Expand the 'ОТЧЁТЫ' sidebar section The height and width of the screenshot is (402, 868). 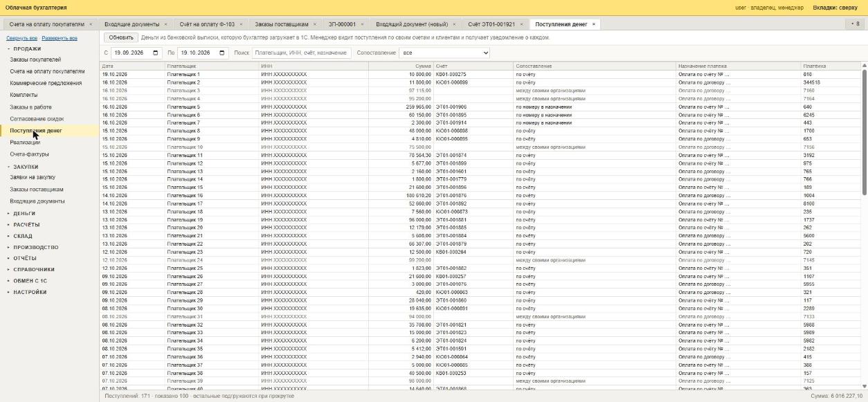25,258
